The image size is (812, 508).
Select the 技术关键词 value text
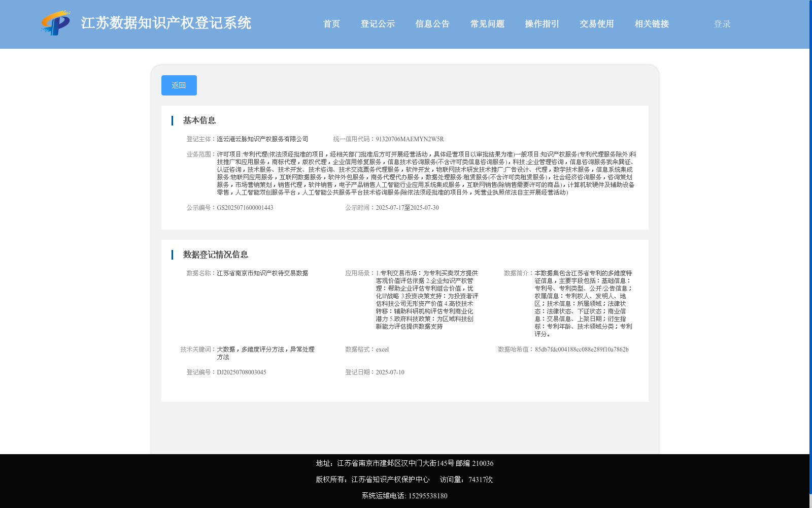click(265, 353)
